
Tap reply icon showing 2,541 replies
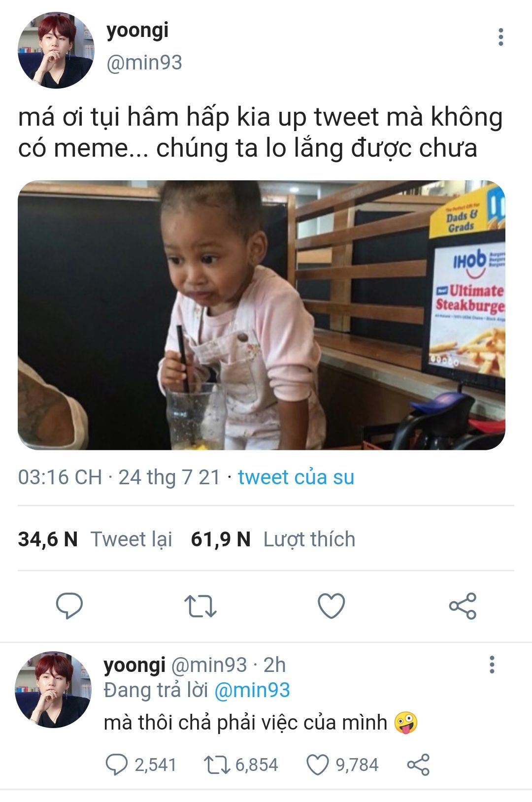[141, 765]
